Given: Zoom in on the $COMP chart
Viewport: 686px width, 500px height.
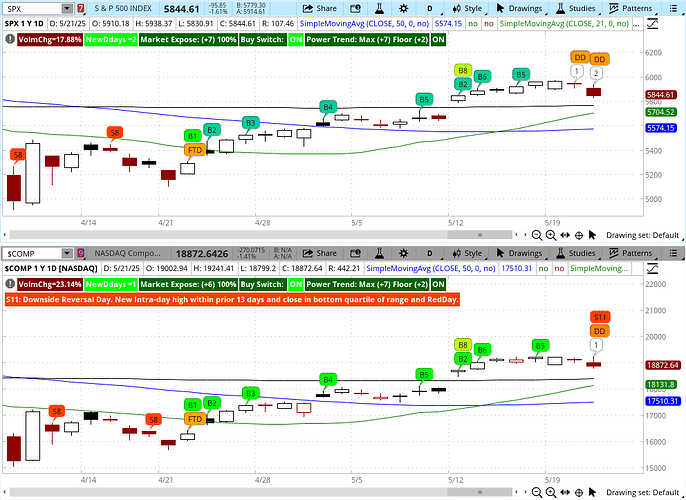Looking at the screenshot, I should (x=551, y=493).
